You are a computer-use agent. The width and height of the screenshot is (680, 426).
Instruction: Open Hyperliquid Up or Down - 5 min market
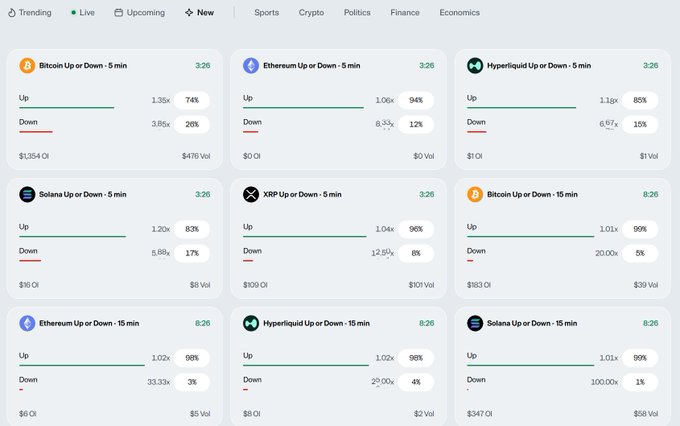point(539,66)
